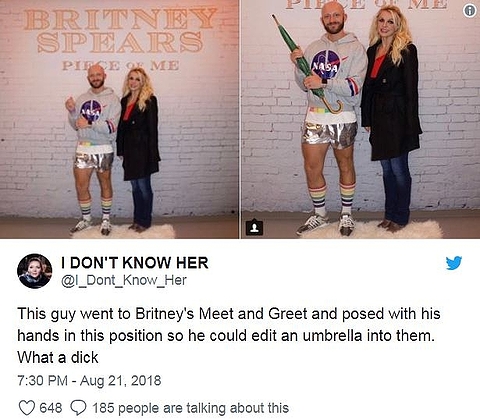
Task: Open the I DON'T KNOW HER profile avatar
Action: [x=35, y=271]
